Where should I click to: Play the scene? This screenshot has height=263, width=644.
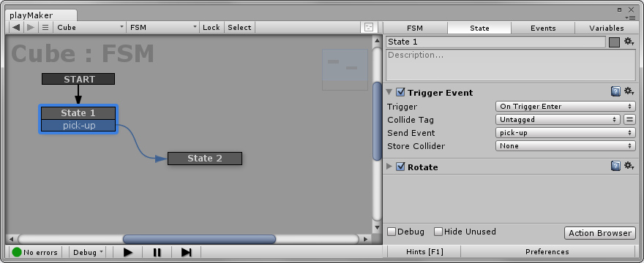(128, 252)
